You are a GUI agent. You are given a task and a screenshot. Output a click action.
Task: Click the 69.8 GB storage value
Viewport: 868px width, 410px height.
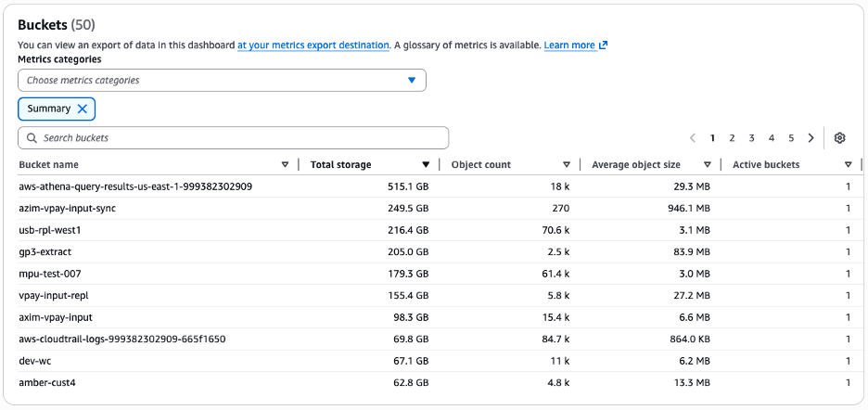410,340
